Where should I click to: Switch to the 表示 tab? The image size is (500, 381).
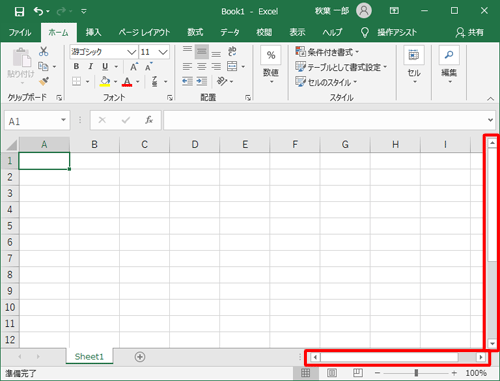[297, 32]
